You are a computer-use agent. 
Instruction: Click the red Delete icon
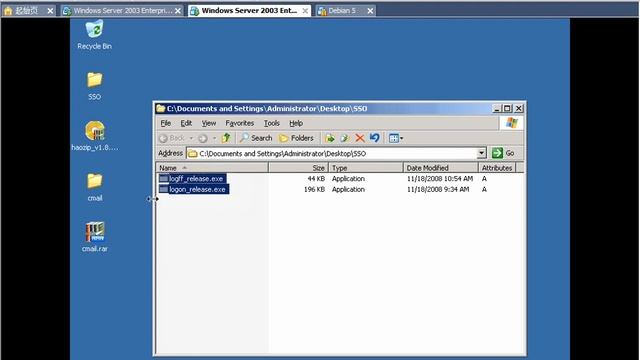click(360, 138)
